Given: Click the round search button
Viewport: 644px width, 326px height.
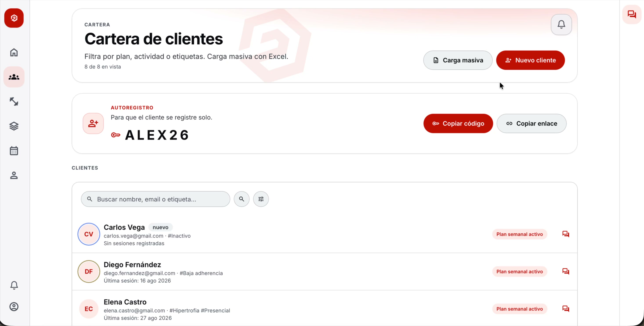Looking at the screenshot, I should coord(242,199).
